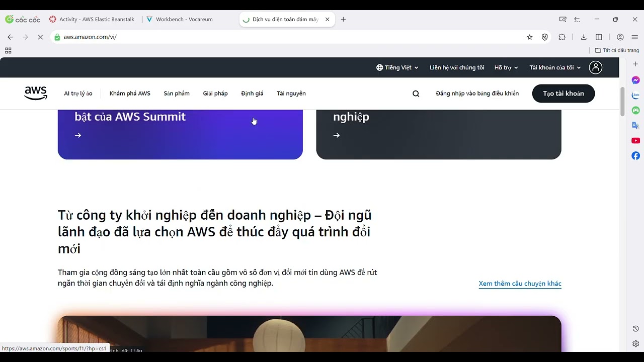Open browsing history from the sidebar
The height and width of the screenshot is (362, 644).
coord(636,329)
